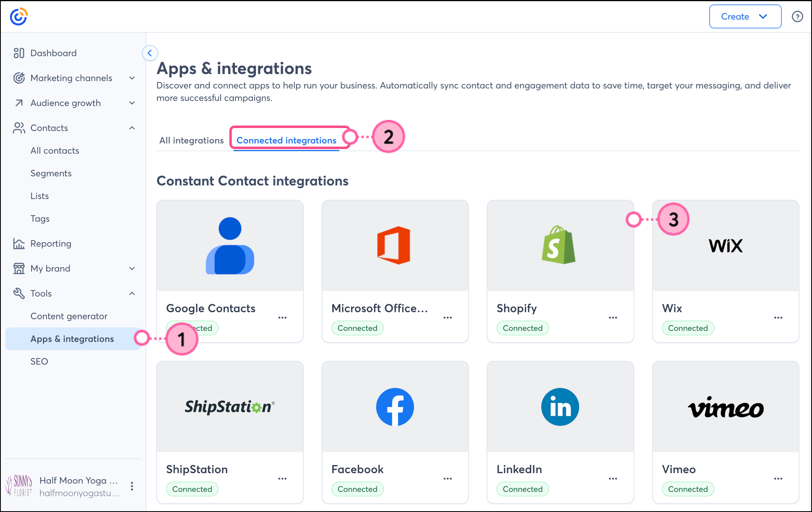Click the Tools wrench icon
The image size is (812, 512).
click(19, 293)
